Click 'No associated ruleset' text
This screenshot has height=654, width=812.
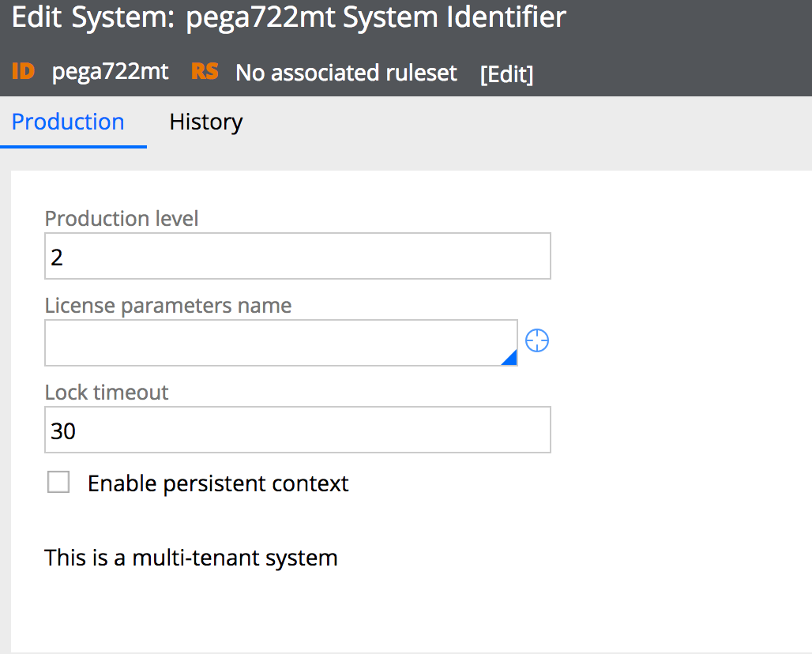click(x=346, y=73)
